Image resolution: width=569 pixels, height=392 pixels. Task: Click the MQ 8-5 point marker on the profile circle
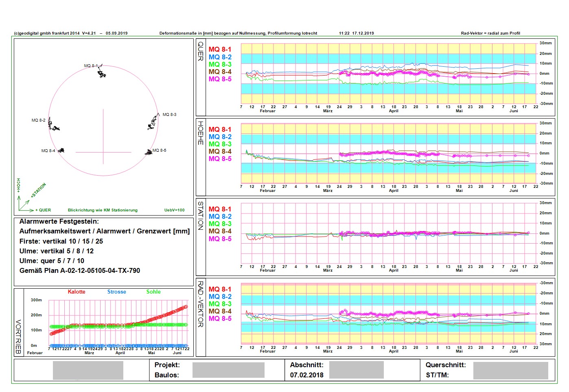(x=149, y=152)
